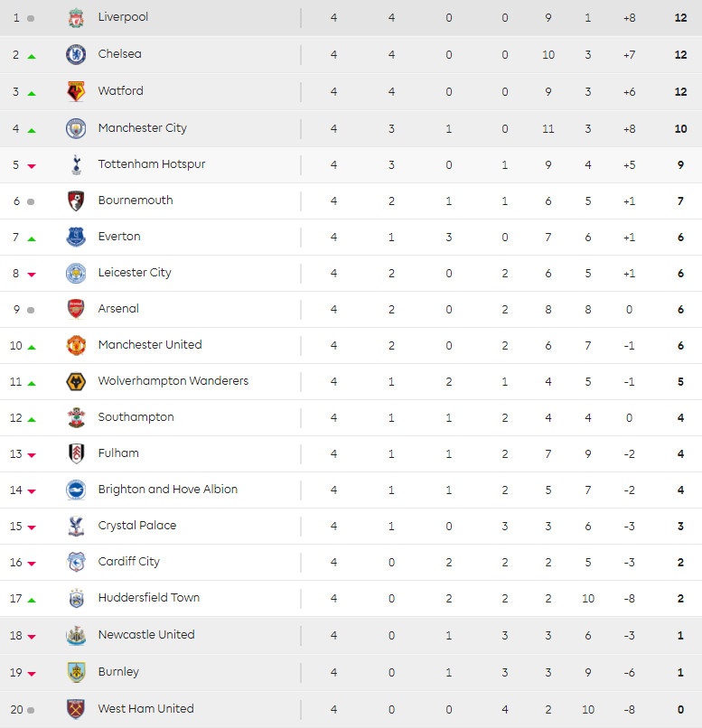The width and height of the screenshot is (702, 728).
Task: Click the West Ham United crest
Action: click(76, 709)
